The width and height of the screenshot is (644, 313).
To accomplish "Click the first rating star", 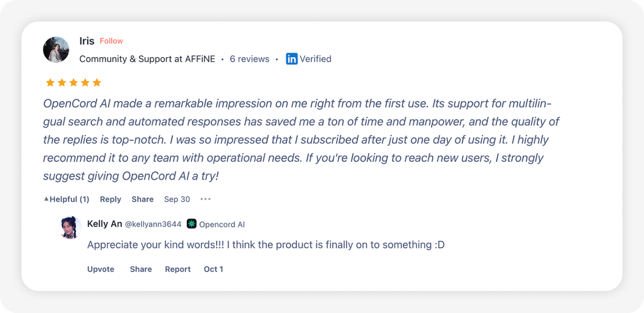I will [50, 82].
